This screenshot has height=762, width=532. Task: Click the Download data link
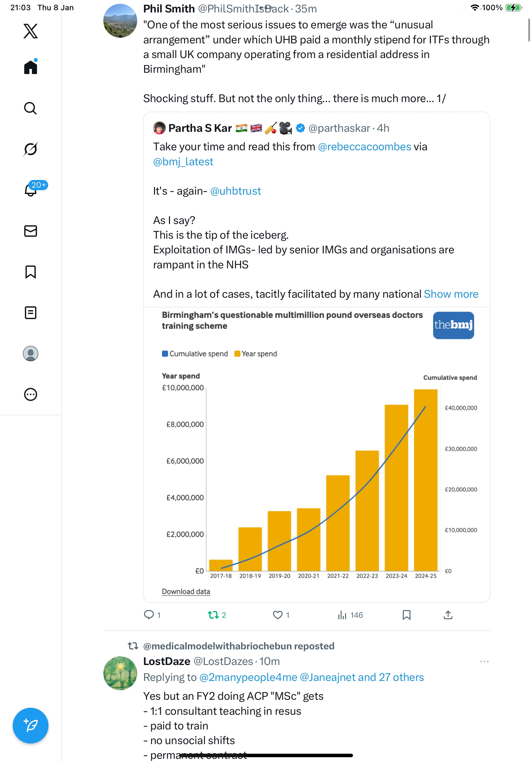pos(186,591)
